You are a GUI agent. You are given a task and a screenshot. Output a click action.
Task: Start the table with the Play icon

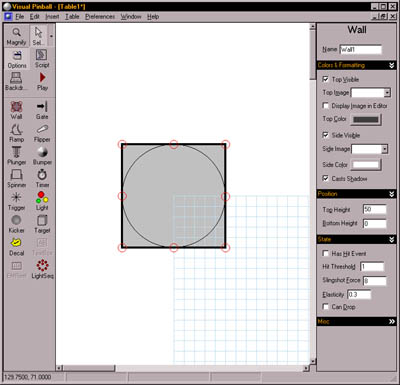tap(42, 82)
